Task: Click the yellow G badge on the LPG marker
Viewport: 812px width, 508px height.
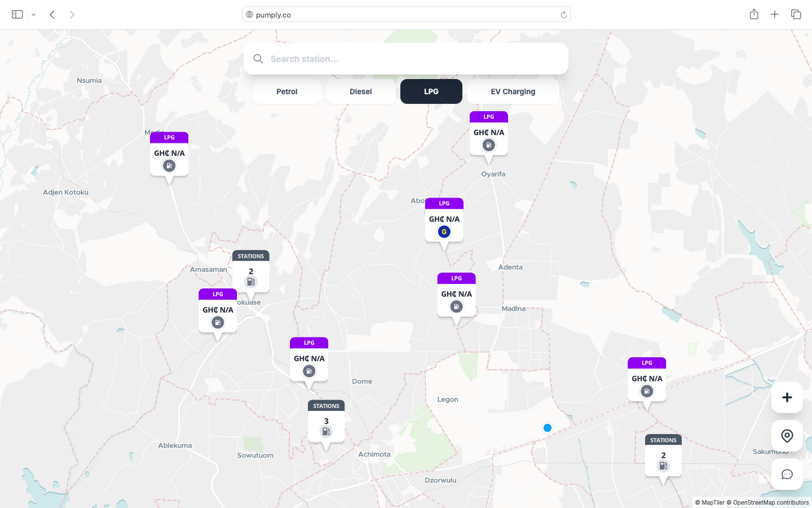Action: point(444,231)
